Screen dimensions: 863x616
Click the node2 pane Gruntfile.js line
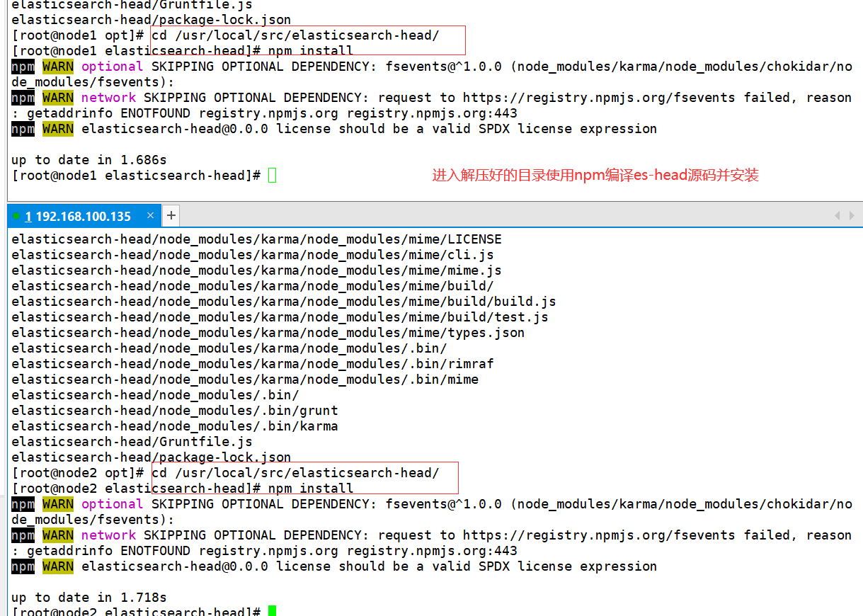[132, 442]
